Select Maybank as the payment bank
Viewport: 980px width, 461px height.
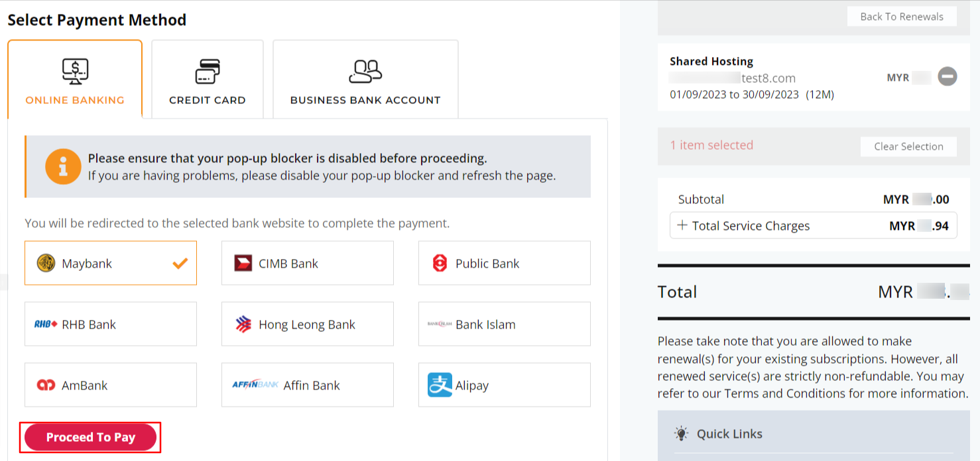pos(111,263)
